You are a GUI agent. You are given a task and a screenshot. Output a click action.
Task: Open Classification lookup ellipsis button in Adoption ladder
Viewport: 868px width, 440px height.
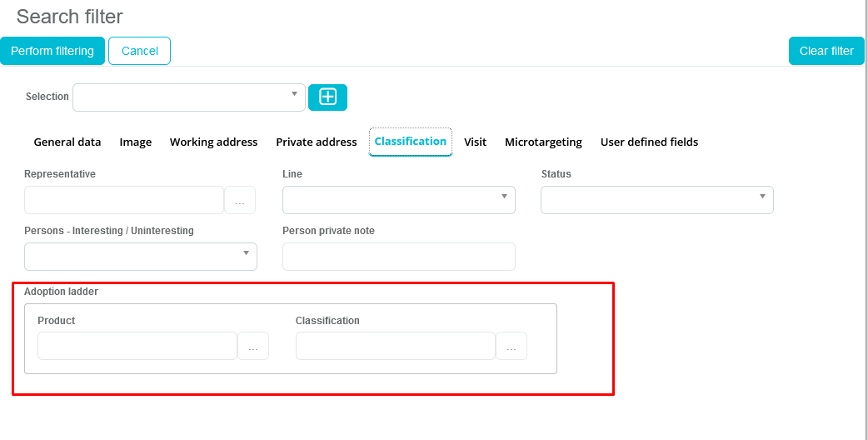[x=511, y=346]
